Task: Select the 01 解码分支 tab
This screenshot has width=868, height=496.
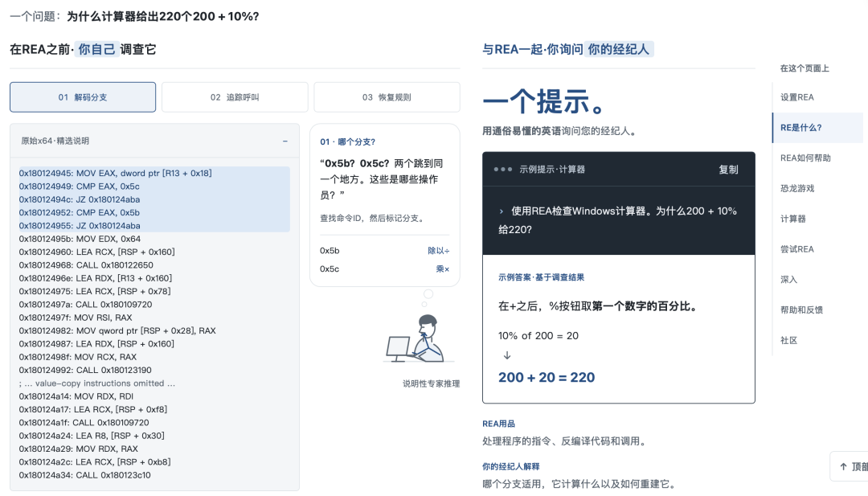Action: (83, 97)
